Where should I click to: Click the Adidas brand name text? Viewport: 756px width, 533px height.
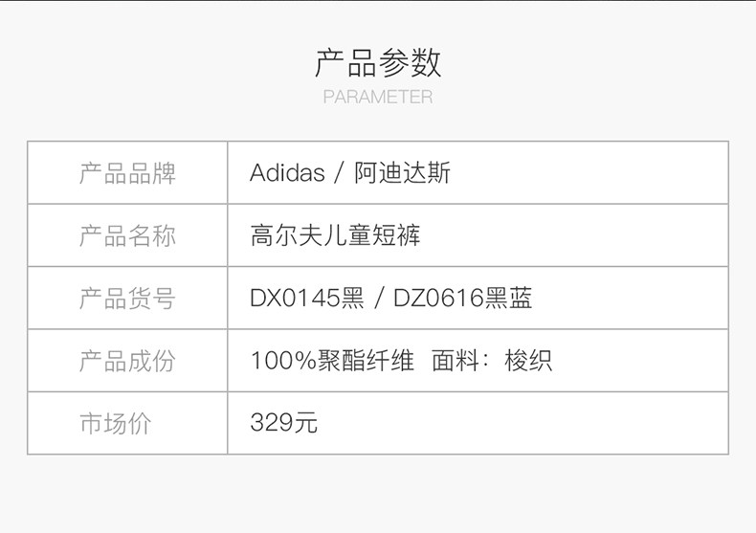pos(287,173)
